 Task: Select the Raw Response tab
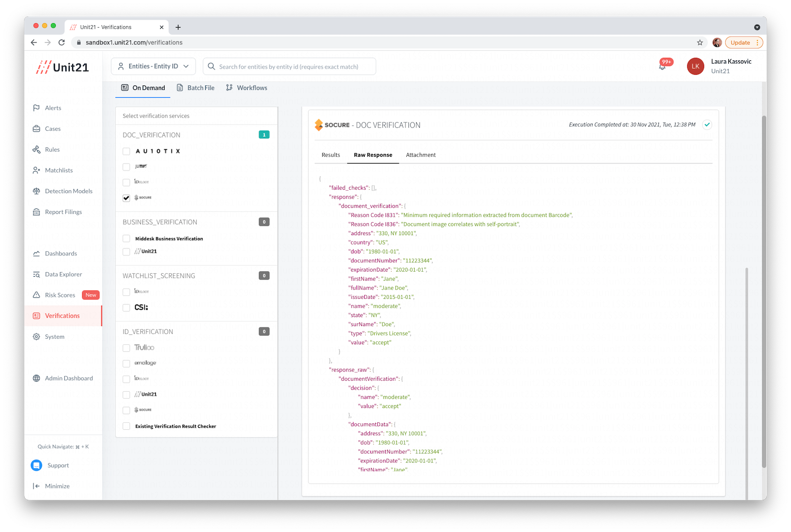pyautogui.click(x=373, y=155)
